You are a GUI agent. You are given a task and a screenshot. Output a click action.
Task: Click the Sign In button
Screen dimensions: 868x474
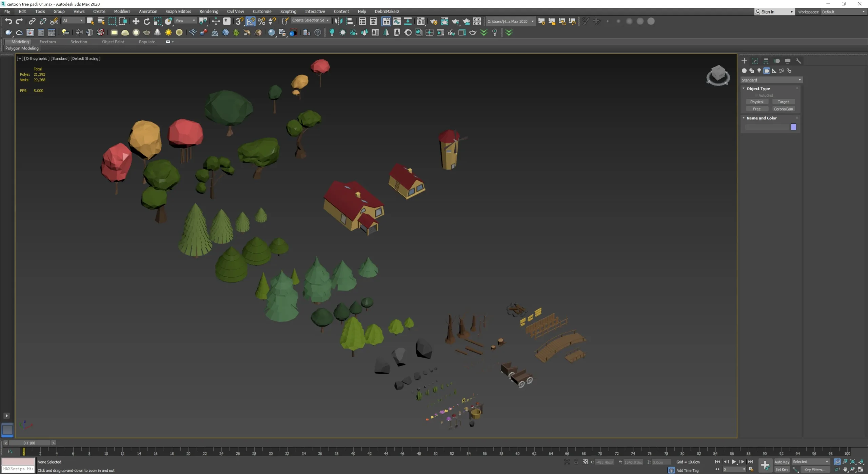[774, 12]
